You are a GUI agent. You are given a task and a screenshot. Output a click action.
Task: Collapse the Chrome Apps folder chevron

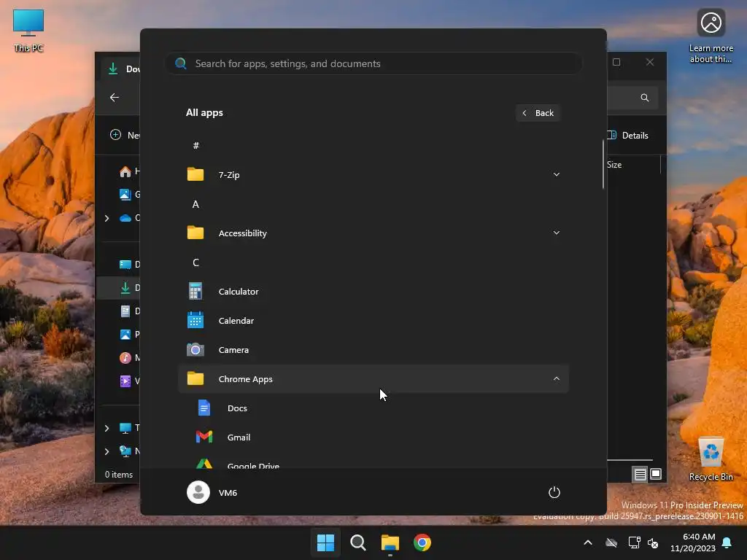pos(556,378)
